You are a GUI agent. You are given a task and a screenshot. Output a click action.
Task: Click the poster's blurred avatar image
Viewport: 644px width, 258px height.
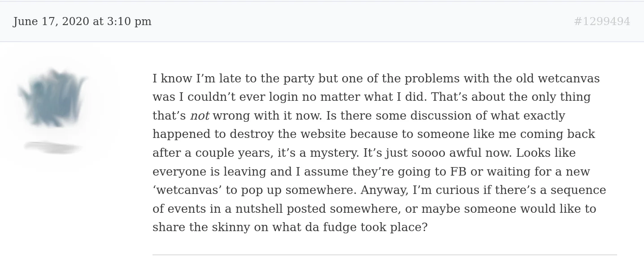tap(53, 99)
